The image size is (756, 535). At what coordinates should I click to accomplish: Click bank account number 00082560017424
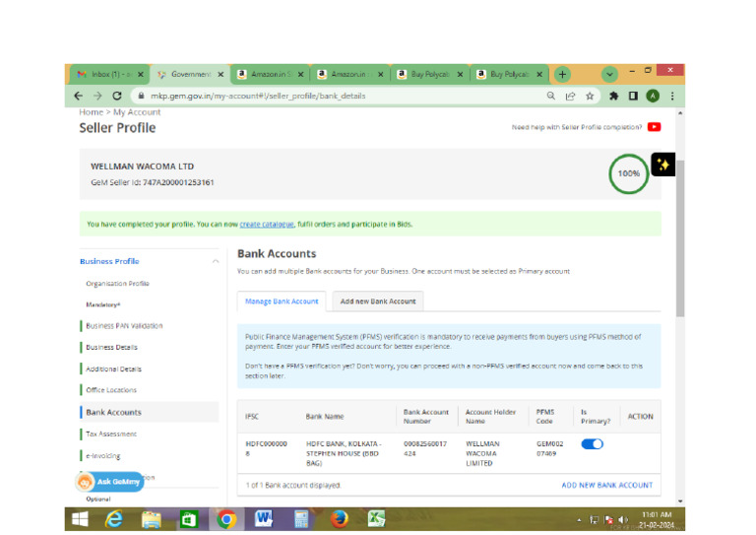click(425, 448)
